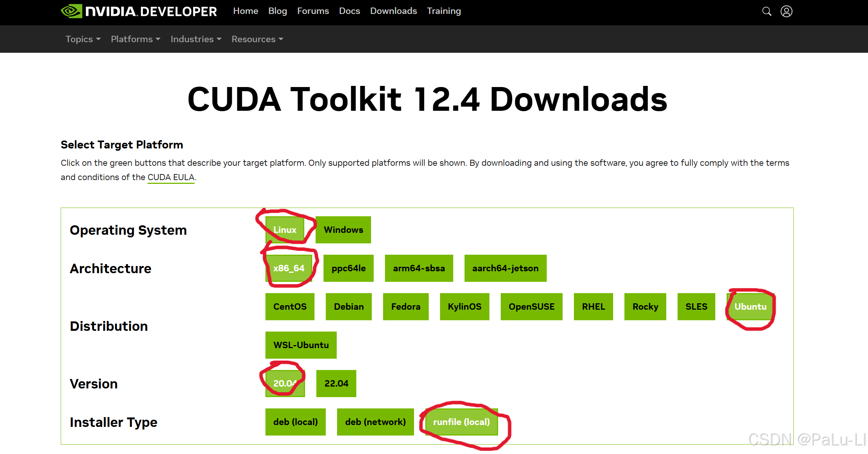Screen dimensions: 868x454
Task: Choose the deb (local) installer
Action: [296, 422]
